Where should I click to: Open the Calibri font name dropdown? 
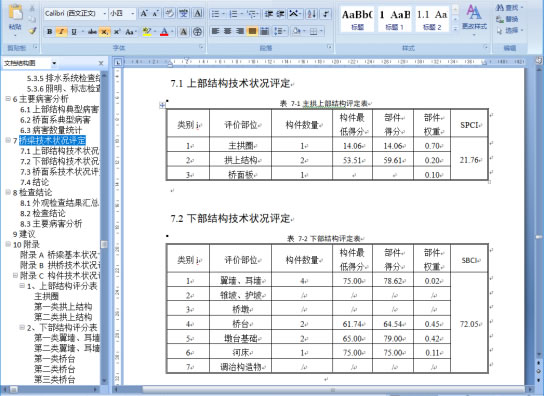point(75,14)
